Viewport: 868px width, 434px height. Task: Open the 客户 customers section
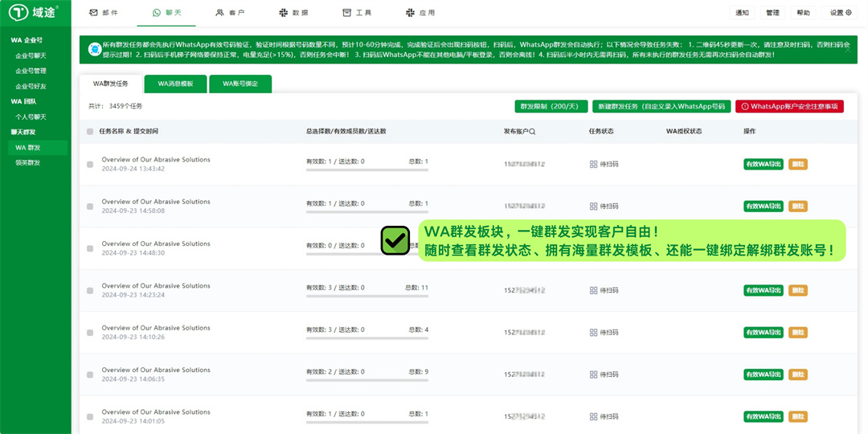230,12
